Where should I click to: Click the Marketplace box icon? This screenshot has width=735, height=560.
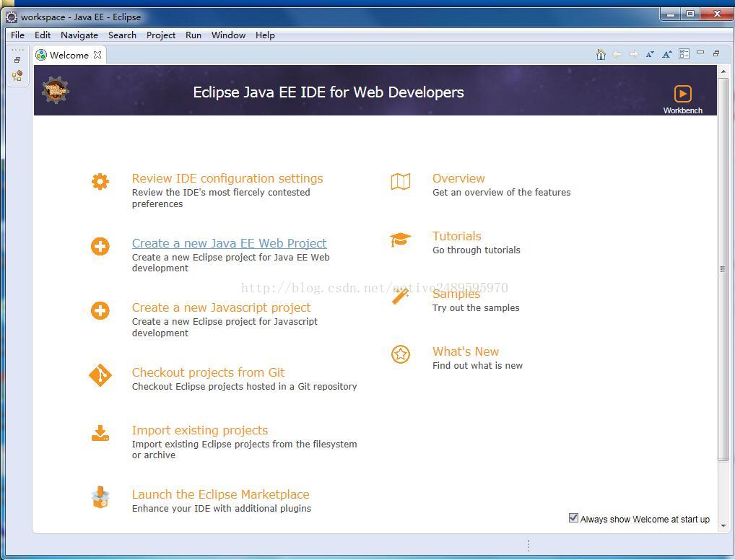coord(100,496)
